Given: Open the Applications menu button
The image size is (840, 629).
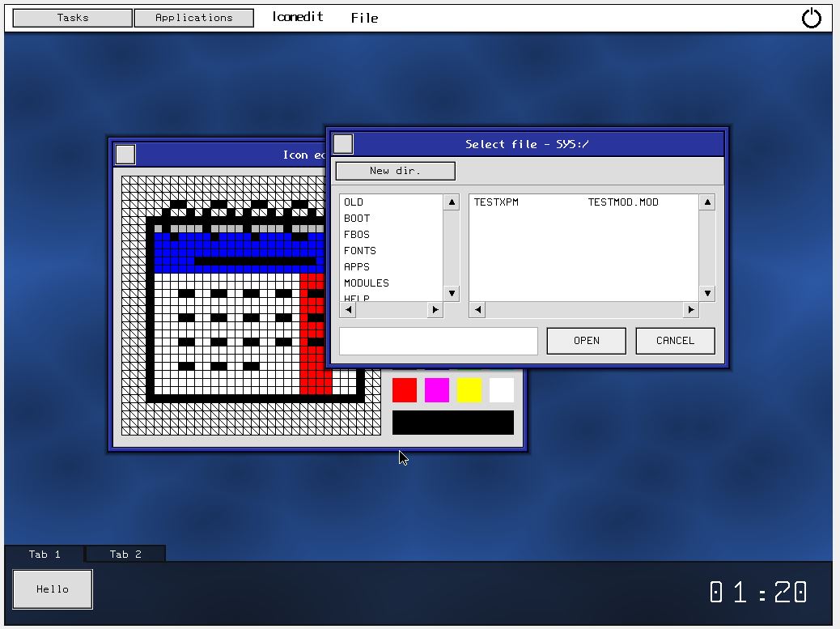Looking at the screenshot, I should 194,18.
